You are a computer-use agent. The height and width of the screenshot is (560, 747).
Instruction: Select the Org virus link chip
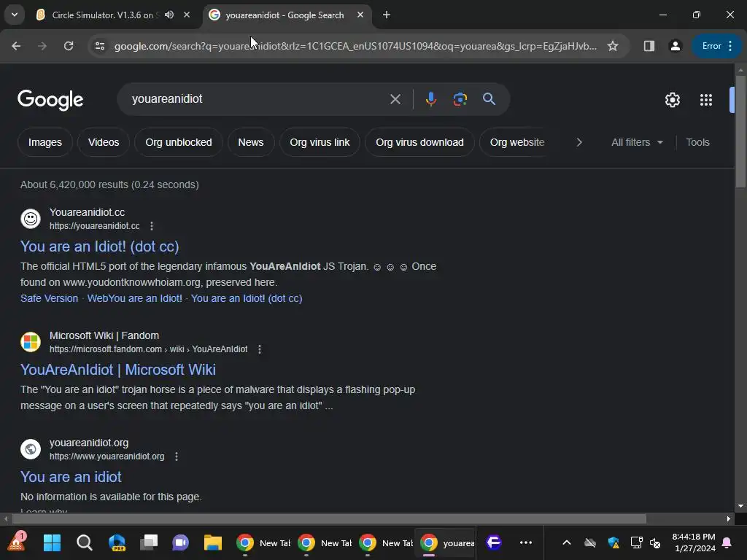tap(320, 142)
